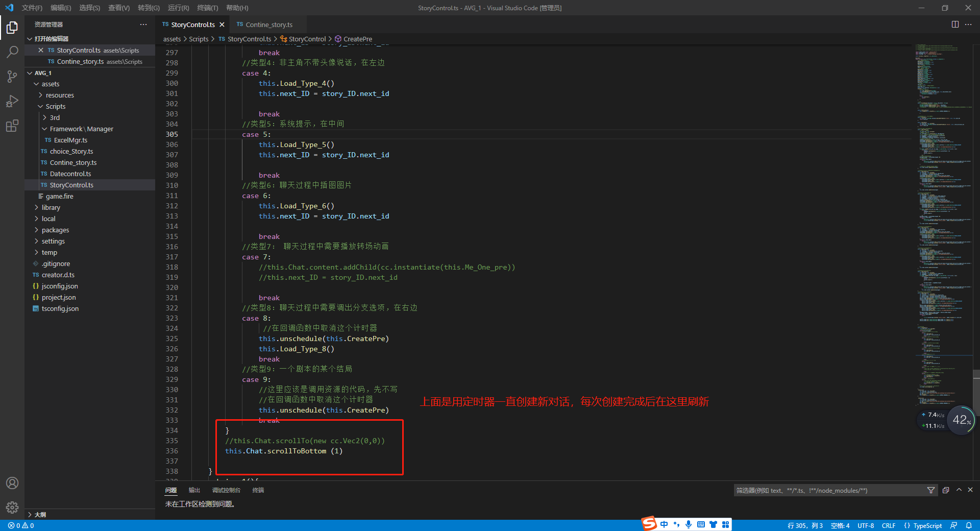This screenshot has width=980, height=531.
Task: Click the Sogou microphone voice input icon
Action: [689, 524]
